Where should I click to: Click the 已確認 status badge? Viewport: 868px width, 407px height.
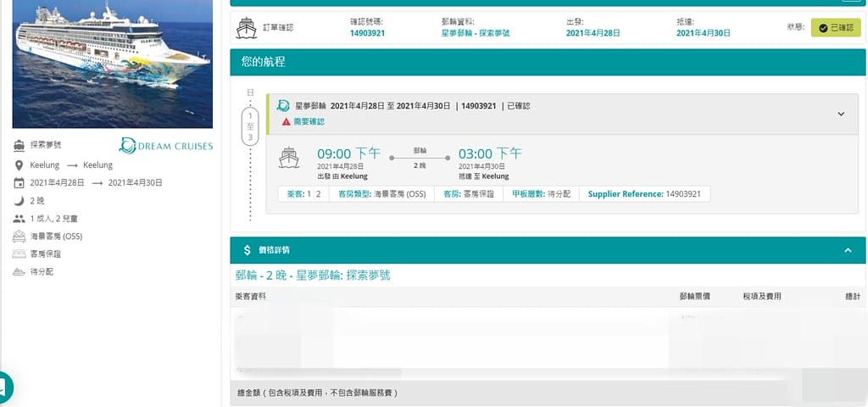pyautogui.click(x=836, y=28)
